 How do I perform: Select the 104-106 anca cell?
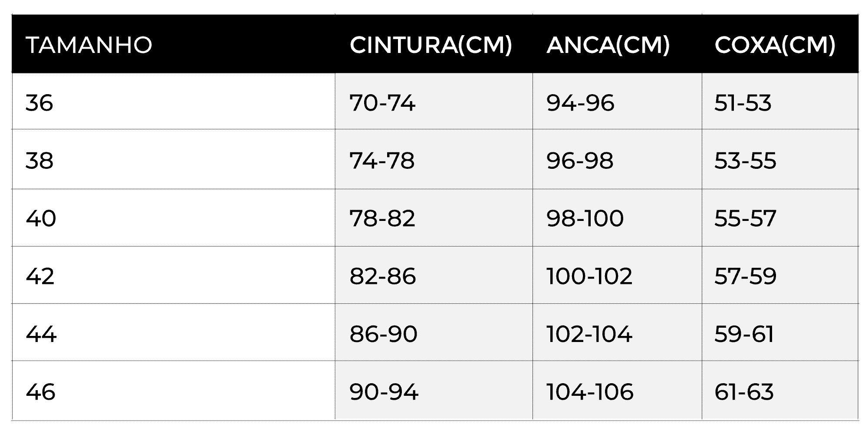pos(590,392)
